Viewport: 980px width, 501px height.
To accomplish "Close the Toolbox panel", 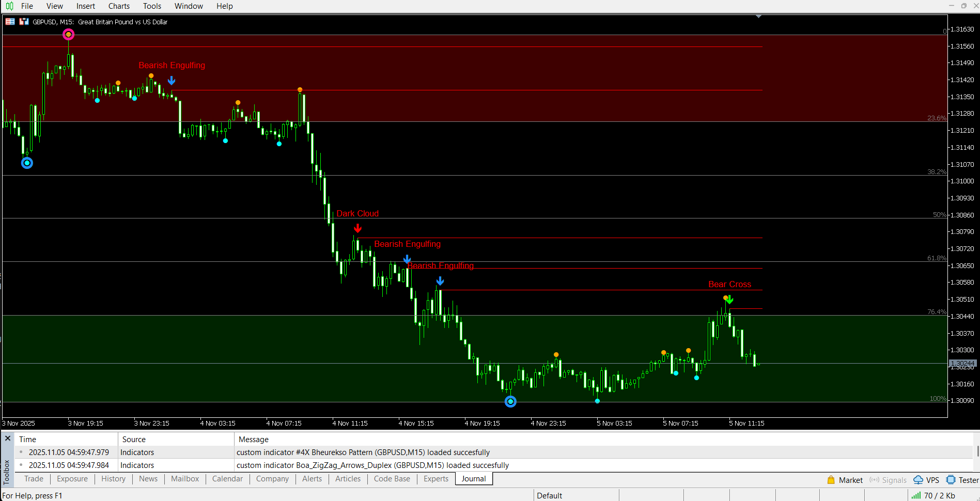I will click(8, 439).
